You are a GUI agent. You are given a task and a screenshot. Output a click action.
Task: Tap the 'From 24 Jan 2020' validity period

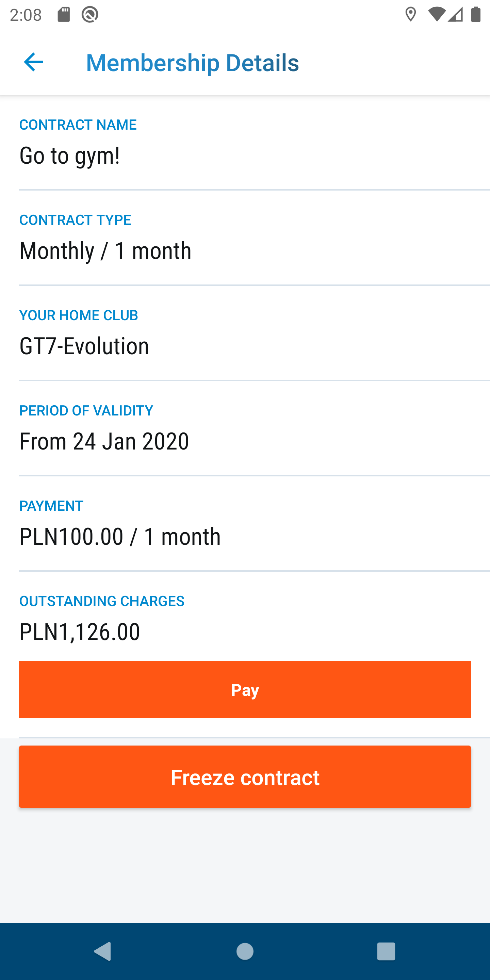(104, 441)
